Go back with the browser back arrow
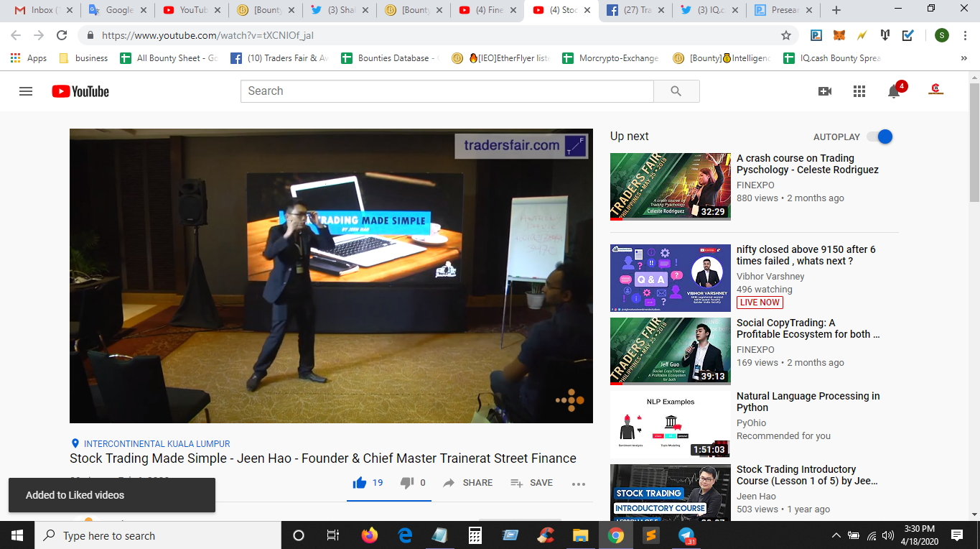The height and width of the screenshot is (549, 980). [x=17, y=35]
